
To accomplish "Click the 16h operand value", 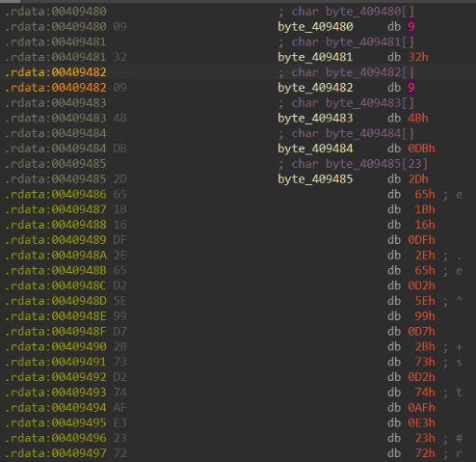I will [425, 225].
